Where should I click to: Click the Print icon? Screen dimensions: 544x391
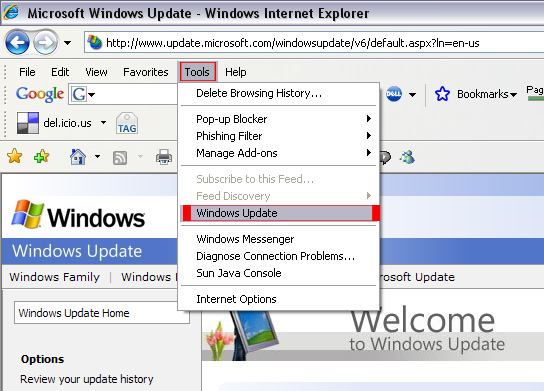164,157
